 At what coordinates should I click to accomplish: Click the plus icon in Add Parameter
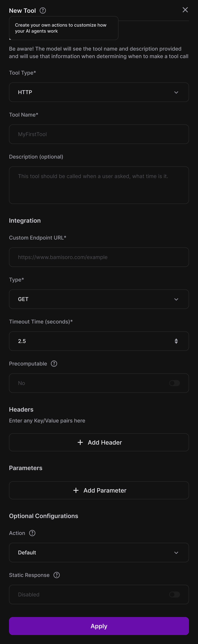[76, 490]
